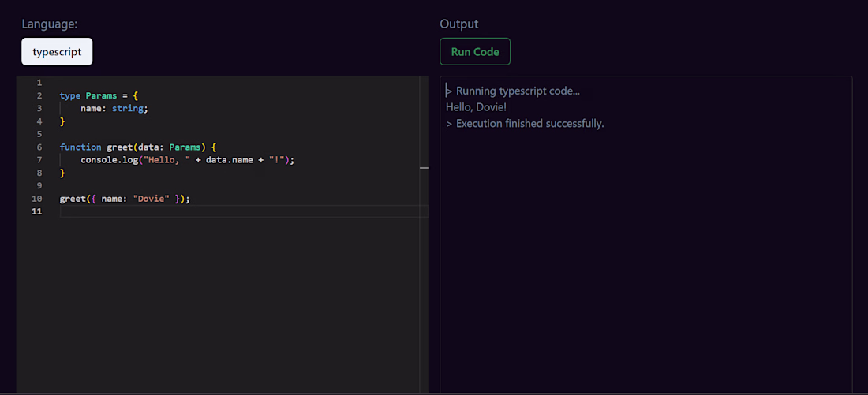This screenshot has height=395, width=868.
Task: Click the word function on line 6
Action: click(80, 147)
